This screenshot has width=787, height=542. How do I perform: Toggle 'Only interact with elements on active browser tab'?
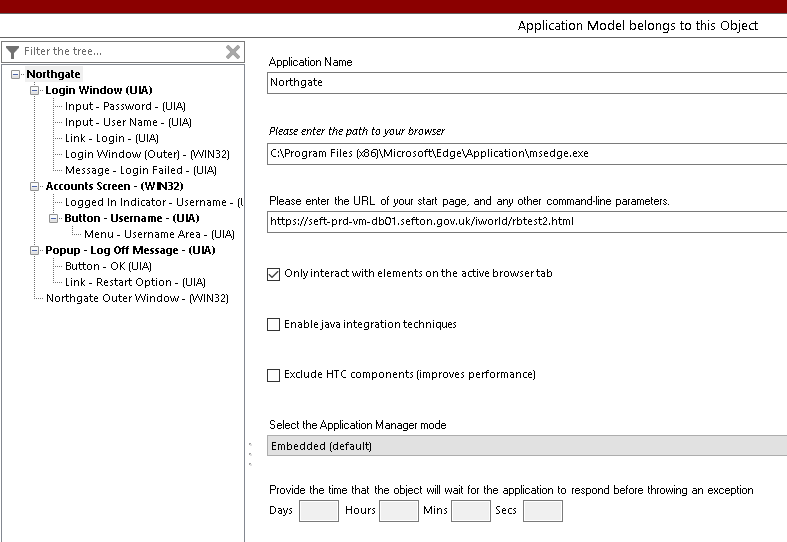tap(274, 274)
